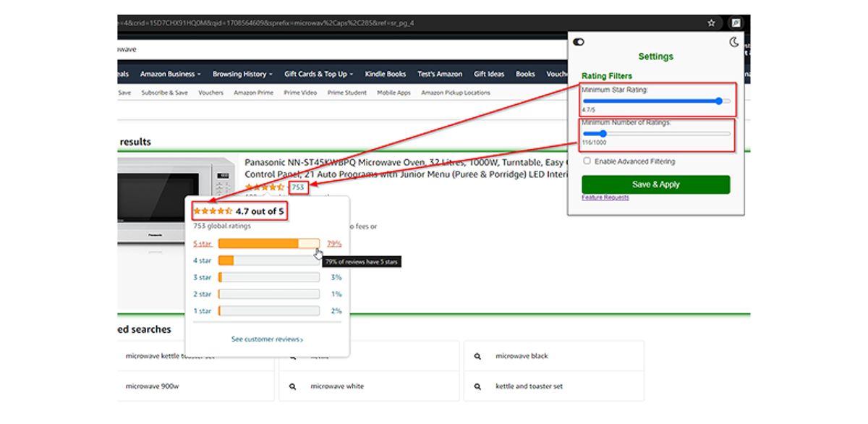This screenshot has height=424, width=868.
Task: Click search icon beside microwave white
Action: (x=292, y=387)
